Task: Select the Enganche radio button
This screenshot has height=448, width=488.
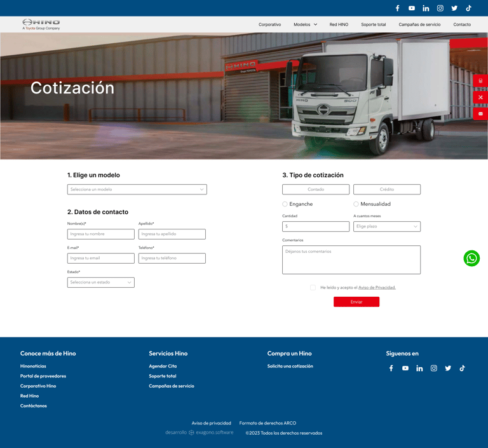Action: click(x=285, y=204)
